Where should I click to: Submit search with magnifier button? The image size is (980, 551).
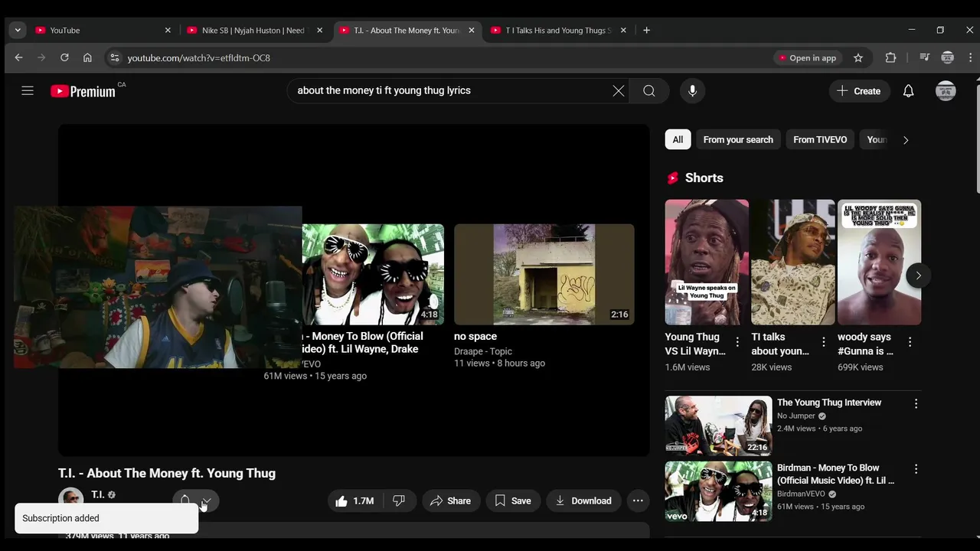pyautogui.click(x=649, y=91)
